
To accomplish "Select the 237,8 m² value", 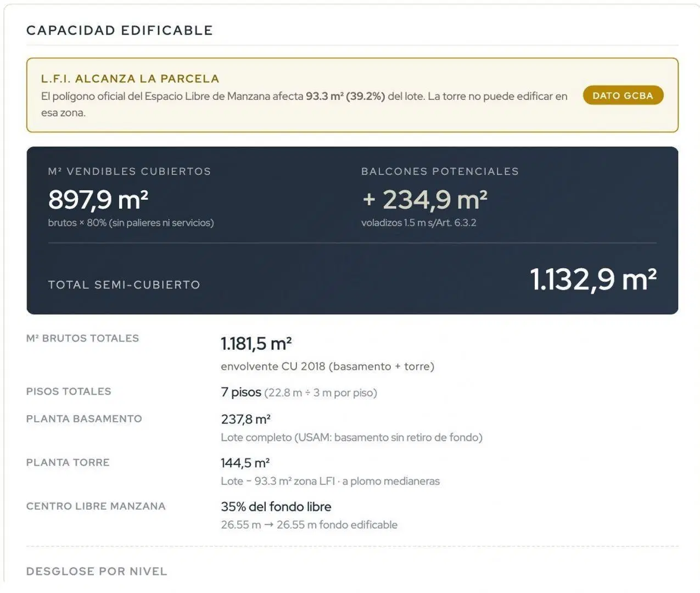I will (x=246, y=419).
